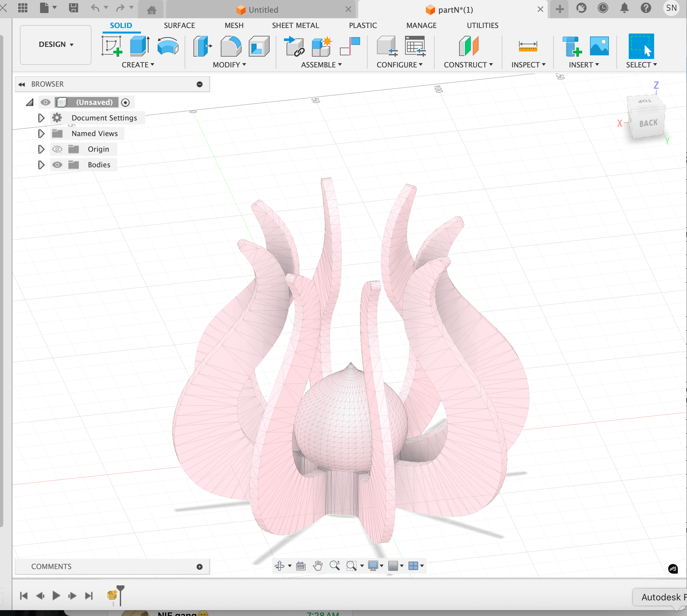
Task: Click the Fillet tool icon
Action: click(231, 46)
